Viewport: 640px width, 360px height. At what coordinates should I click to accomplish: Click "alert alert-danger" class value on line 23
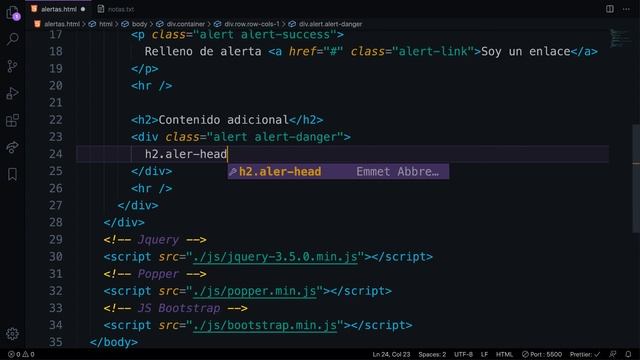point(275,137)
